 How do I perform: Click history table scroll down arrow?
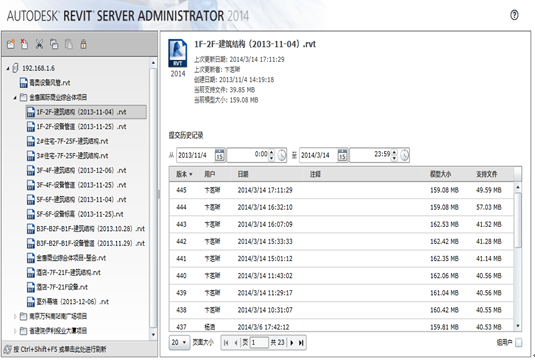518,326
